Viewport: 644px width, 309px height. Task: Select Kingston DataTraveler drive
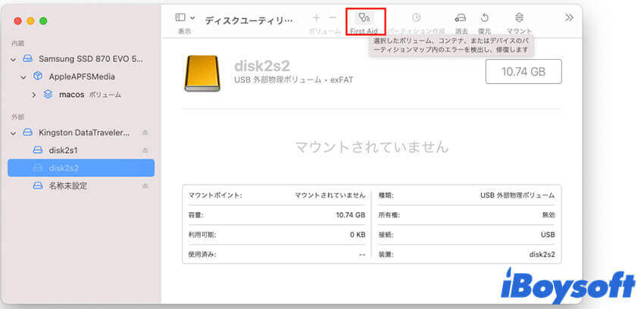pos(84,133)
